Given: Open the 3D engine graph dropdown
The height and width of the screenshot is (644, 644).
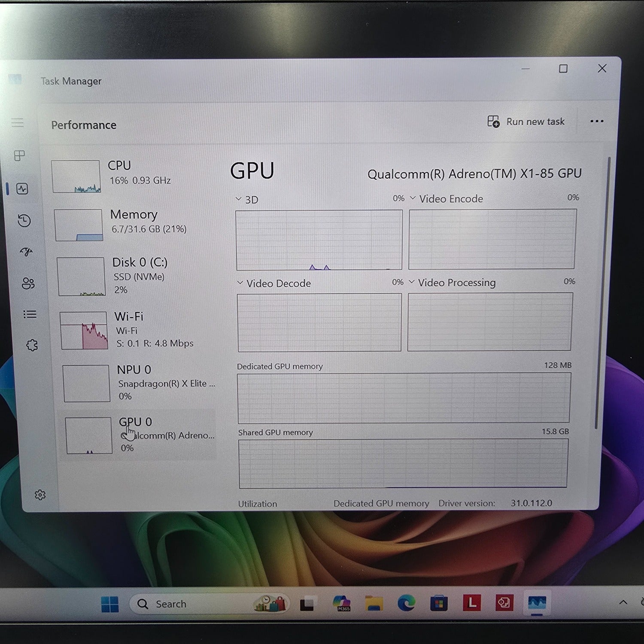Looking at the screenshot, I should [239, 199].
